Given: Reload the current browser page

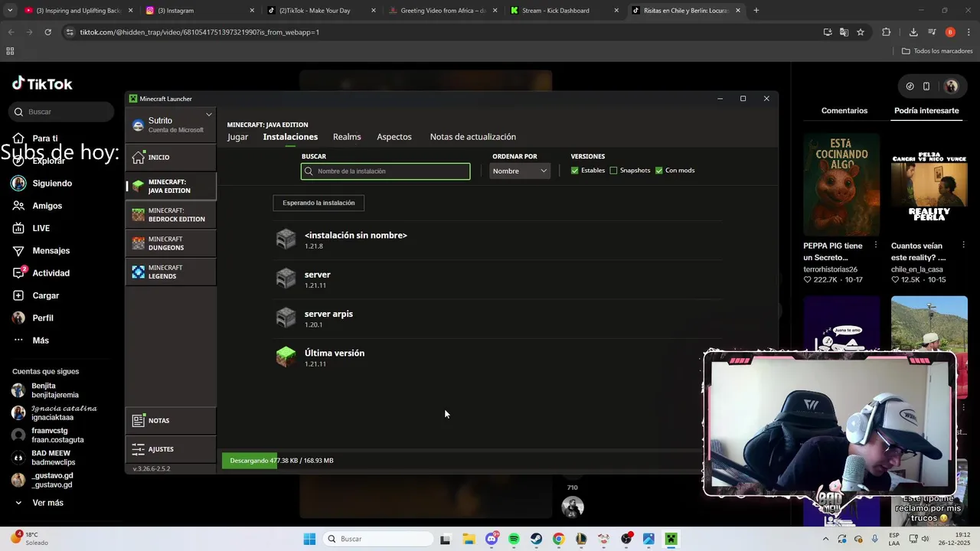Looking at the screenshot, I should point(47,32).
